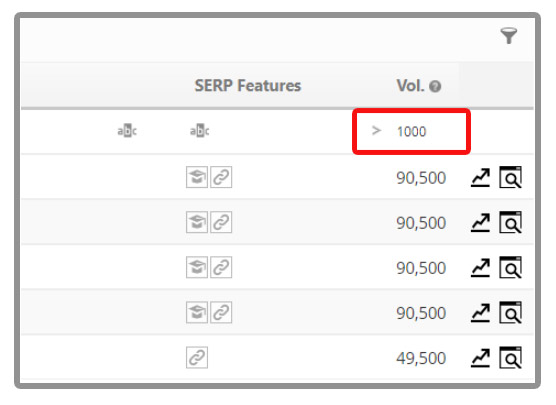Sort by the Vol. column header

coord(410,85)
